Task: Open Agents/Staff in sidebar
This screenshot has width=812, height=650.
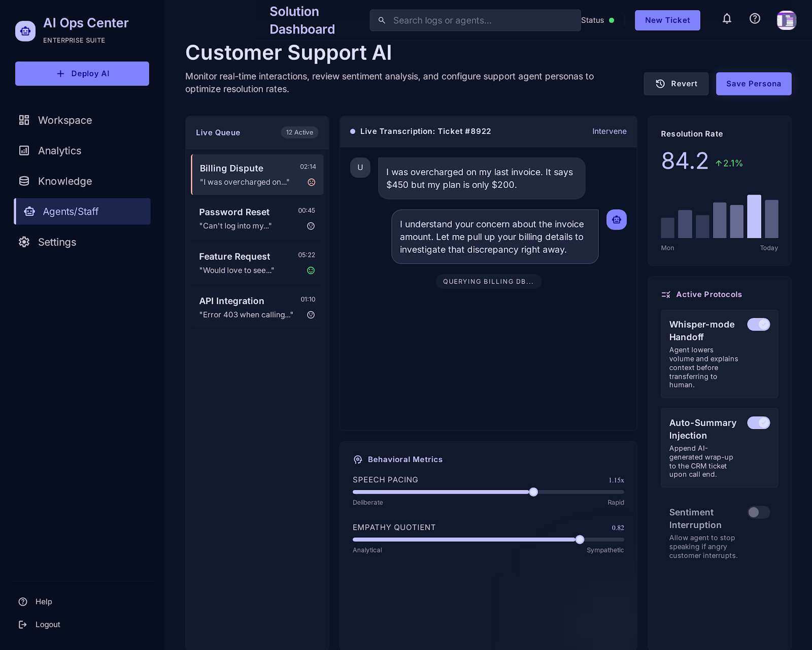Action: click(82, 212)
